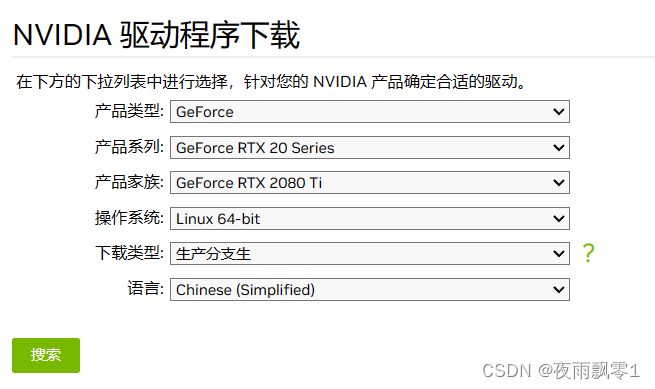Viewport: 655px width, 389px height.
Task: Click the chevron arrow on the RTX 20 Series box
Action: 559,147
